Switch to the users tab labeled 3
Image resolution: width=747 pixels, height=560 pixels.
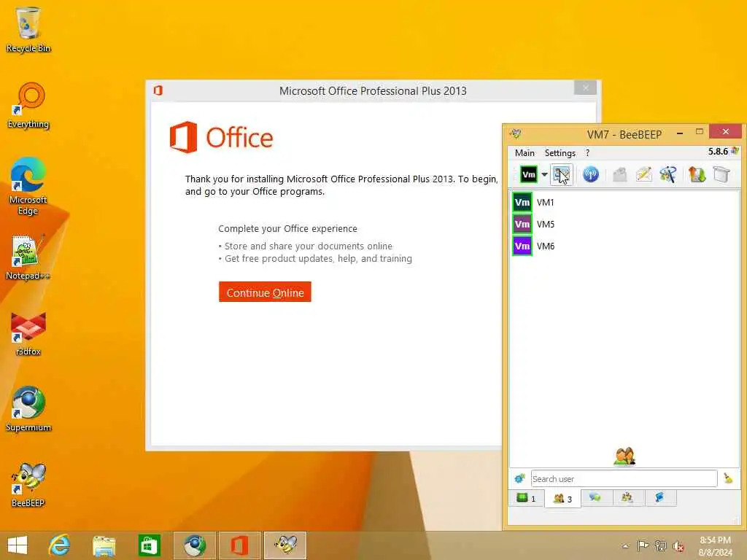pos(562,499)
